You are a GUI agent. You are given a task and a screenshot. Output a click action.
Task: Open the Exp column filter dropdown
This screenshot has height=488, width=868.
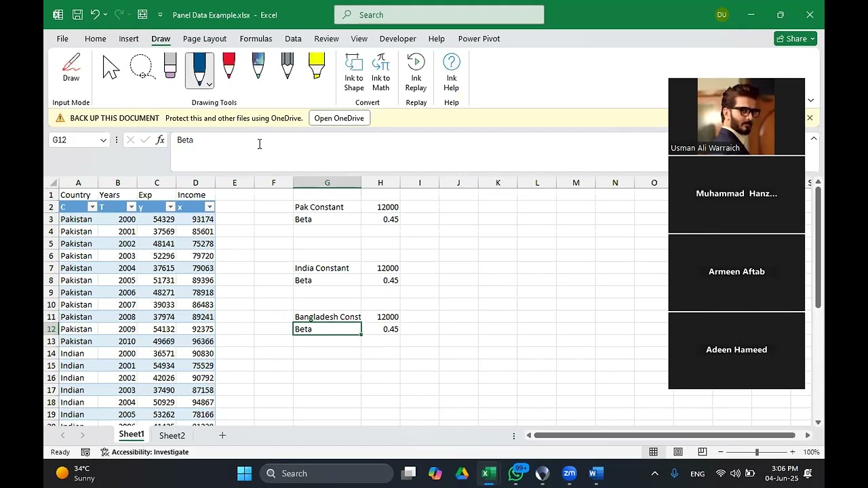(x=170, y=207)
